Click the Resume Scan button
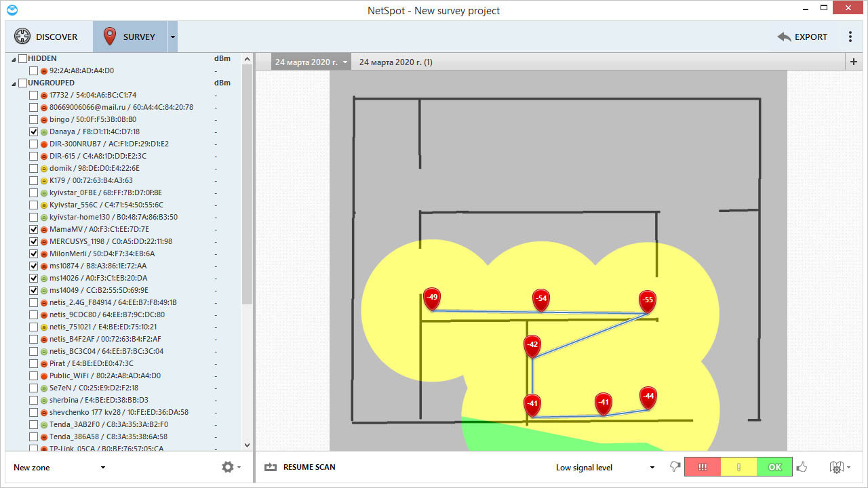 click(x=300, y=467)
